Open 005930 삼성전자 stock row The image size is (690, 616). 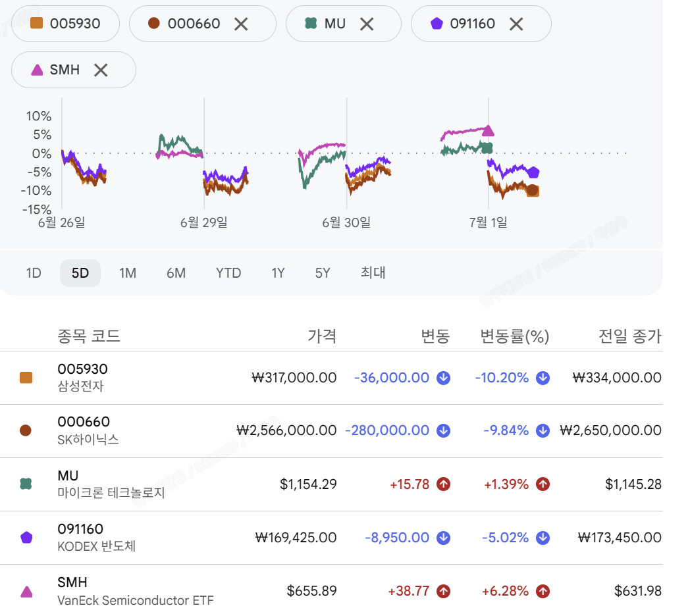point(331,378)
